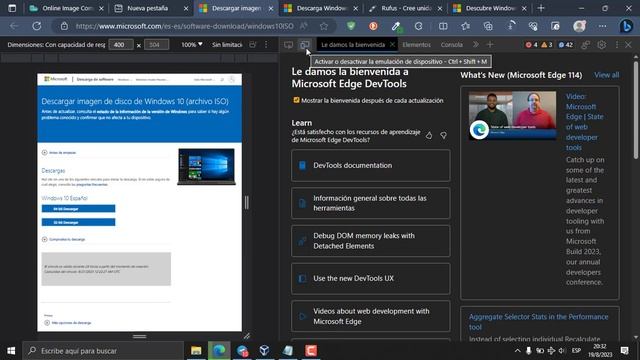The width and height of the screenshot is (640, 360).
Task: Click the 64-bit Descargar button
Action: pyautogui.click(x=78, y=209)
